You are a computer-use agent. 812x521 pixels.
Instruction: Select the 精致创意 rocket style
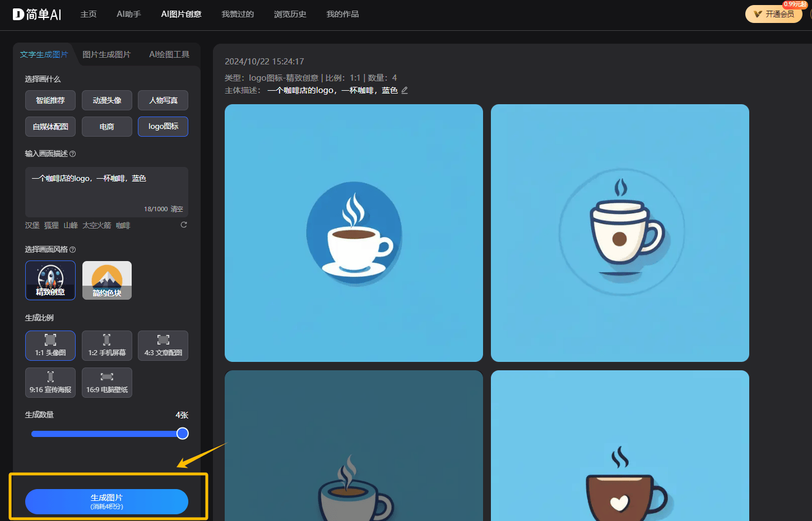50,280
